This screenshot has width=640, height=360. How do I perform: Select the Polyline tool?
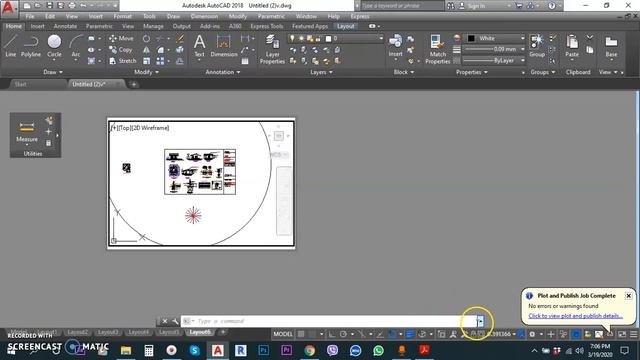pos(31,46)
